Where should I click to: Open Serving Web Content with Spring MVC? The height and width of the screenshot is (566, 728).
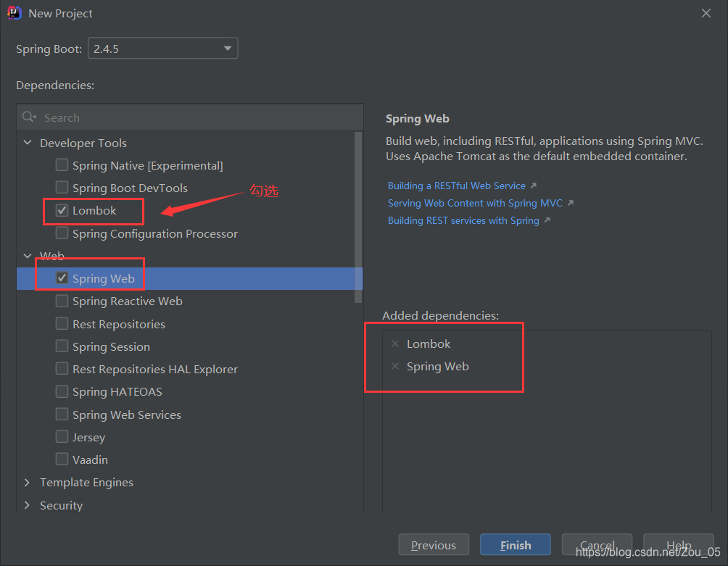[x=475, y=203]
